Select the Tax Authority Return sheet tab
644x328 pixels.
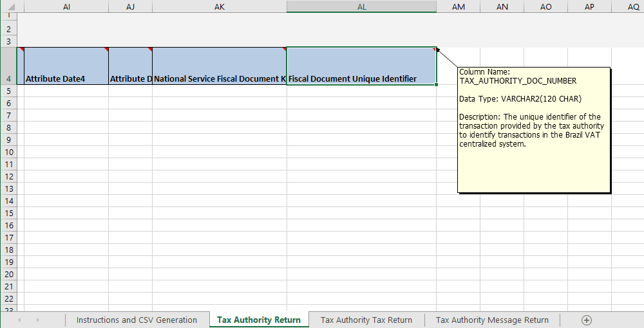tap(259, 320)
